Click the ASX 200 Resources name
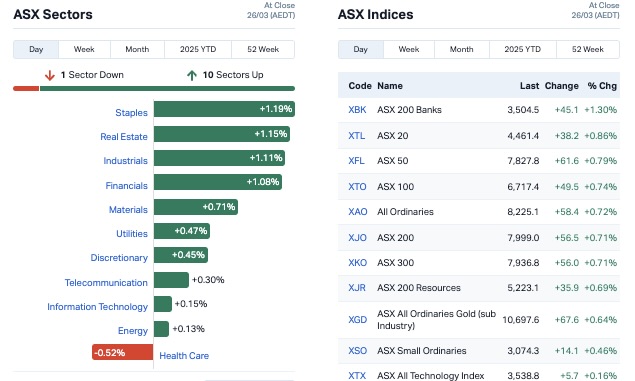Screen dimensions: 635x381 coord(419,288)
